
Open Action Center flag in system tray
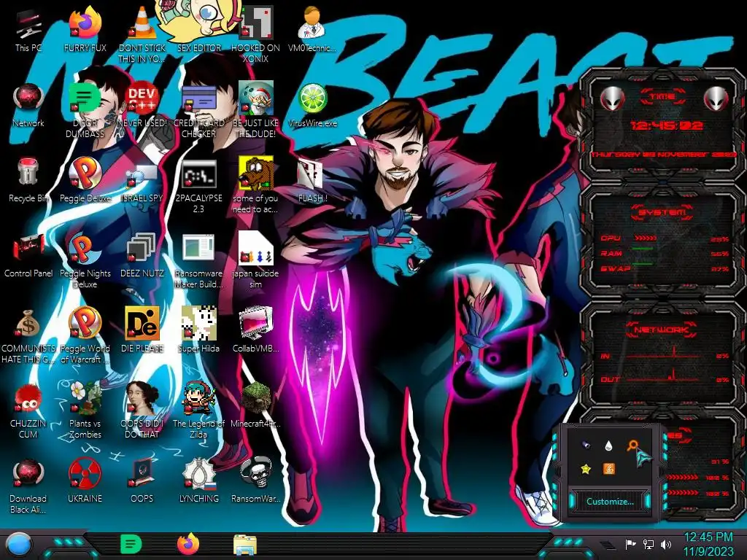(630, 545)
